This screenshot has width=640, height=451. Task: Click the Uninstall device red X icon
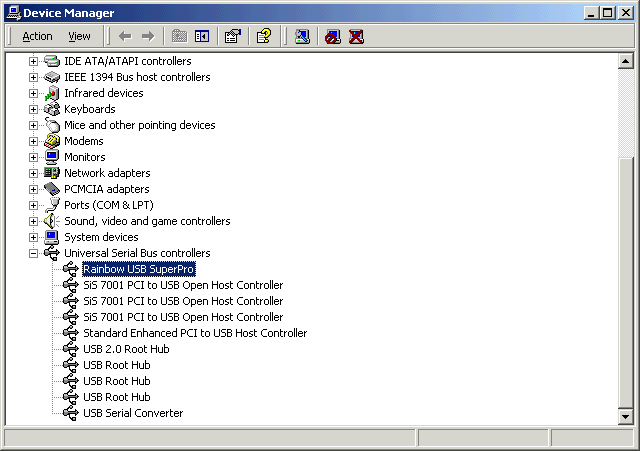pyautogui.click(x=356, y=37)
